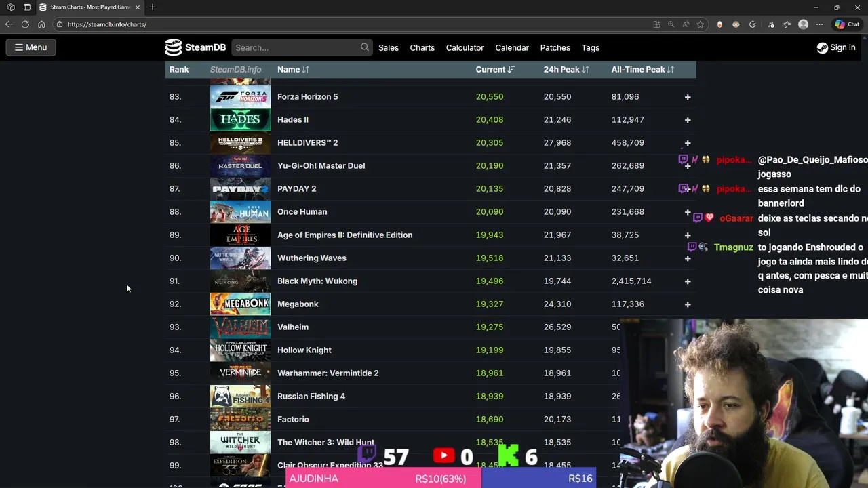The image size is (868, 488).
Task: Click the zoom magnifier in address bar
Action: point(671,24)
